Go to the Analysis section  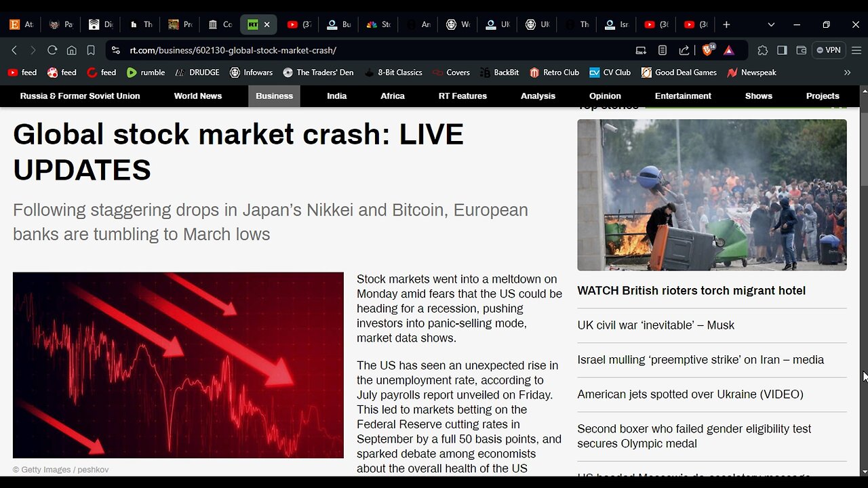click(538, 96)
